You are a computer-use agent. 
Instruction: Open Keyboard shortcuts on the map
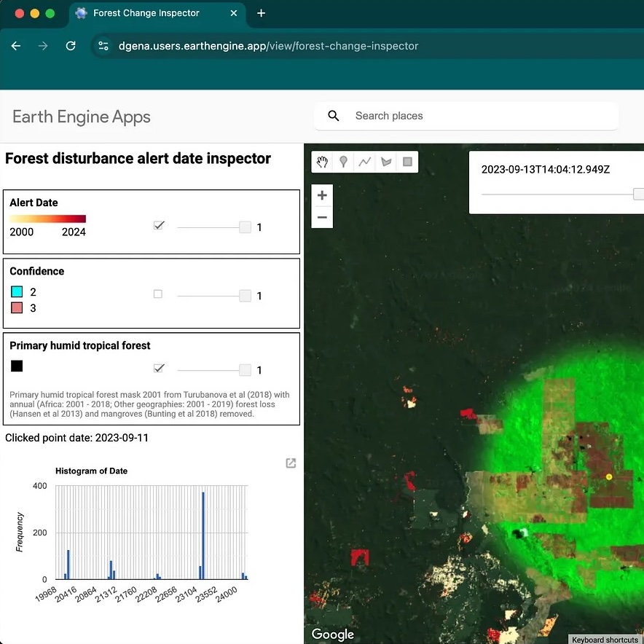(605, 640)
